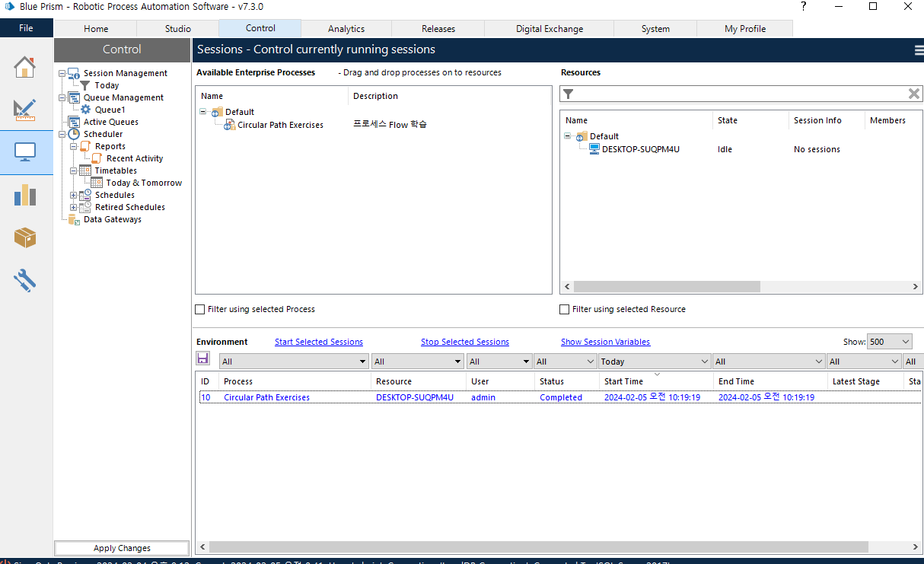Screen dimensions: 924x564
Task: Collapse the Session Management tree node
Action: (62, 73)
